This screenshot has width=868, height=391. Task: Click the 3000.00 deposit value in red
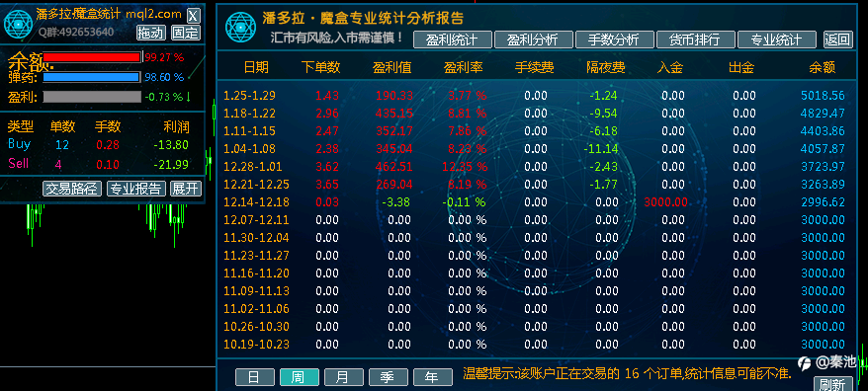[666, 202]
